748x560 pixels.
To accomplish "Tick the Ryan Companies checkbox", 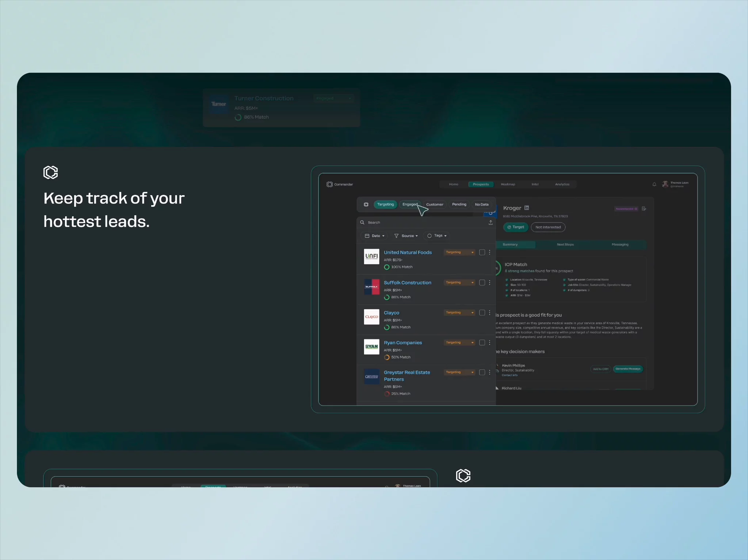I will [x=482, y=342].
